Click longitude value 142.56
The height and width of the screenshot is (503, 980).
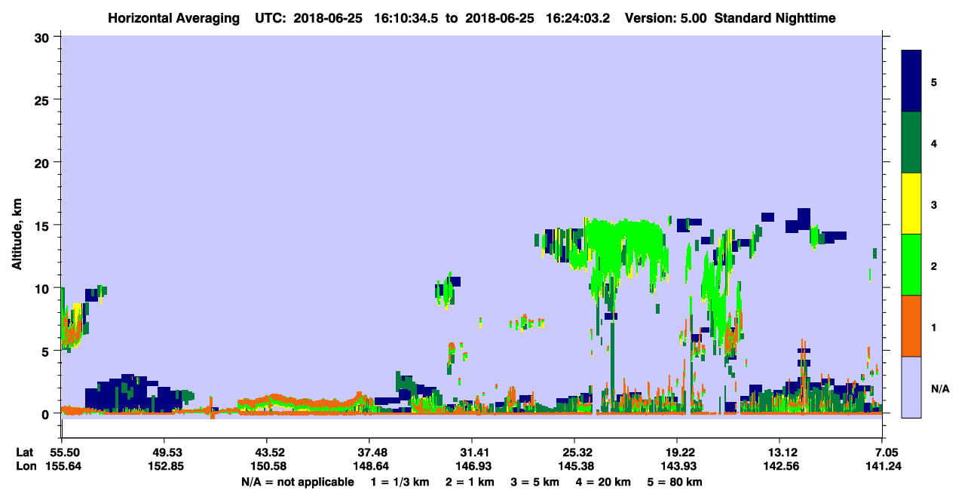coord(779,466)
